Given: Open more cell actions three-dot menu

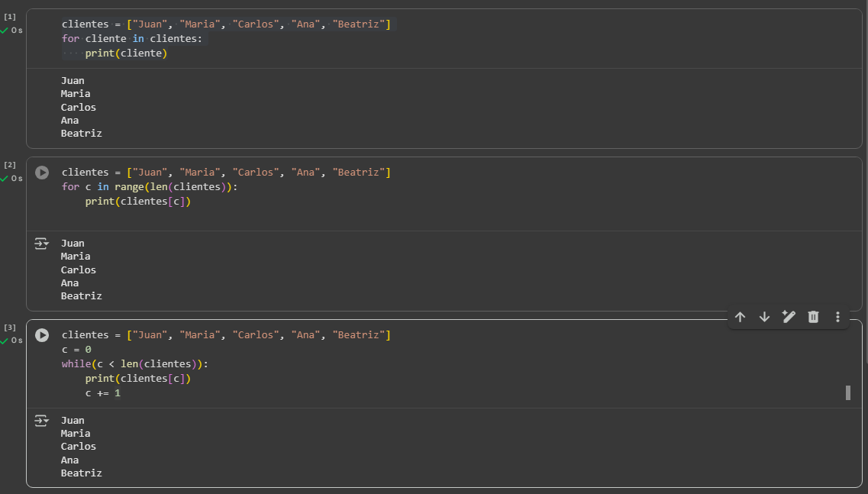Looking at the screenshot, I should point(837,317).
